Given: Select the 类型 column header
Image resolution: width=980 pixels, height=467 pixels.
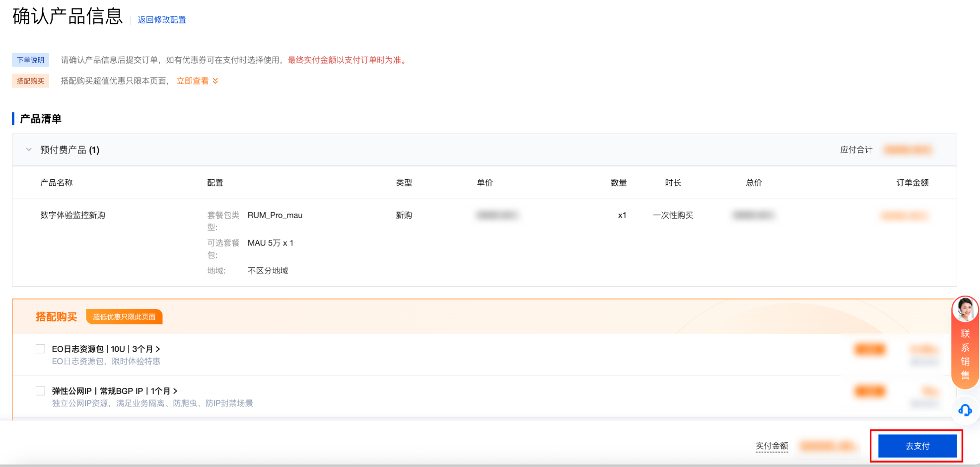Looking at the screenshot, I should pos(404,183).
